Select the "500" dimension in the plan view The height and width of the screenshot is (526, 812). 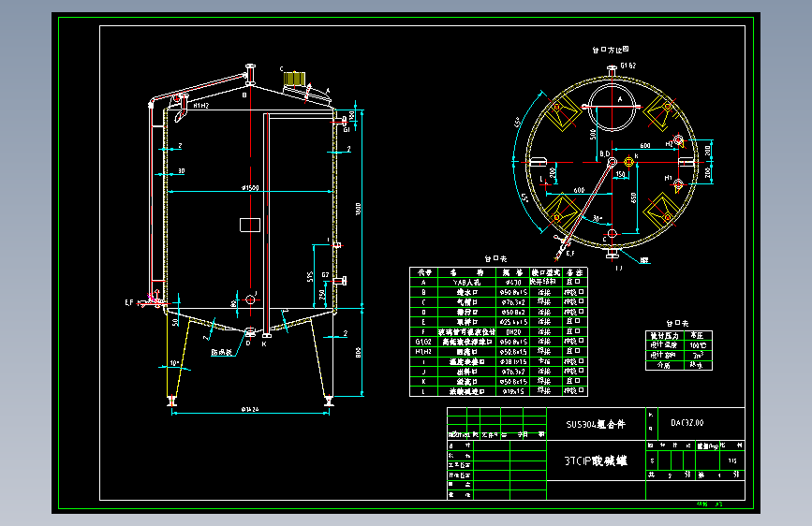pos(593,134)
